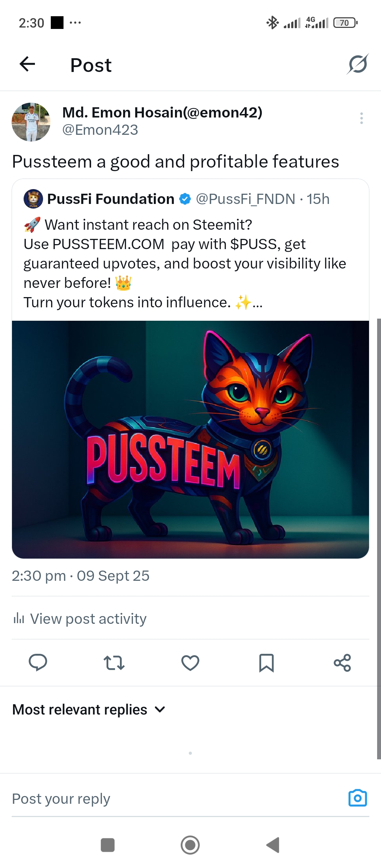Open the three-dot post options menu
Image resolution: width=381 pixels, height=868 pixels.
pos(362,118)
